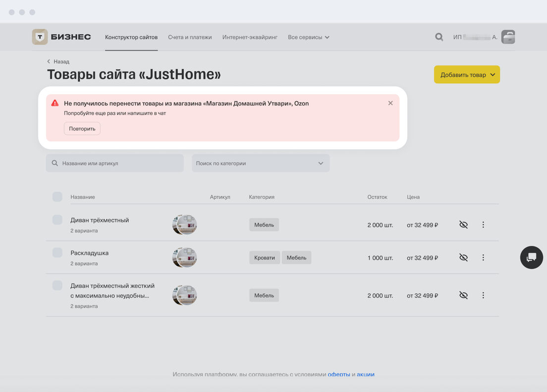Open three-dot menu for Раскладушка
The width and height of the screenshot is (547, 392).
coord(483,258)
